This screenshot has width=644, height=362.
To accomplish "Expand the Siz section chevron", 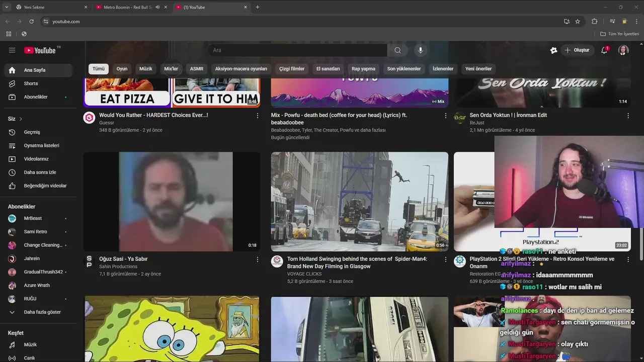I will [x=21, y=119].
